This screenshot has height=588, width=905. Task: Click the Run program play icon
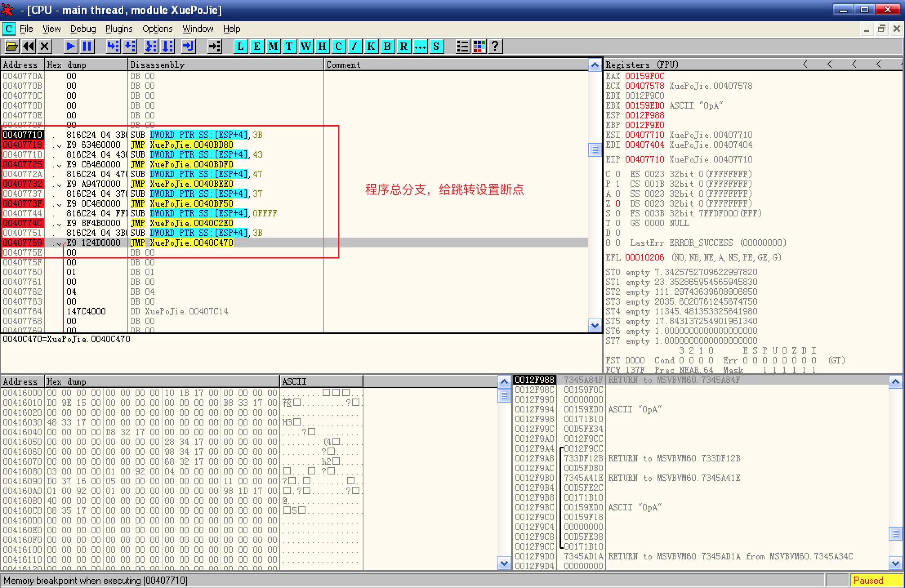71,46
